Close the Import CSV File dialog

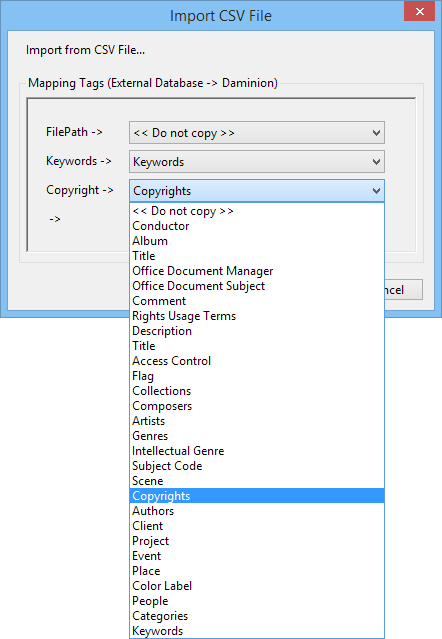coord(420,11)
